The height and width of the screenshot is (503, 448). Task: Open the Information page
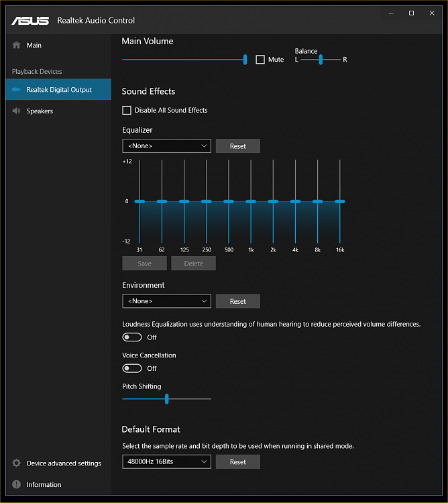[58, 484]
